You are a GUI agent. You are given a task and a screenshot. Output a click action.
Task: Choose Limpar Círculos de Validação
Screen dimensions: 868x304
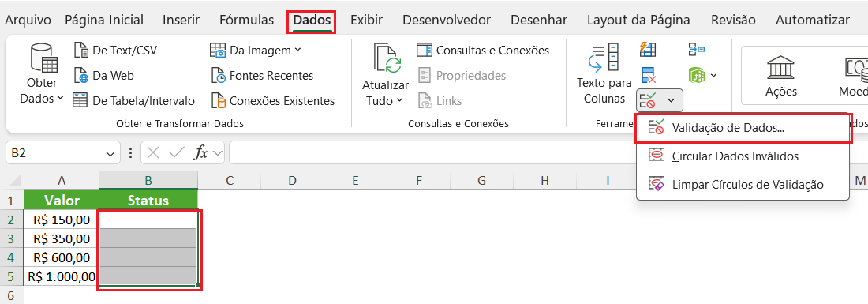(743, 185)
